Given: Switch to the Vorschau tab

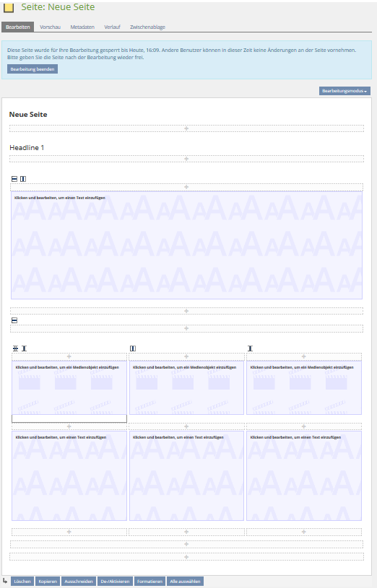Looking at the screenshot, I should click(x=50, y=27).
